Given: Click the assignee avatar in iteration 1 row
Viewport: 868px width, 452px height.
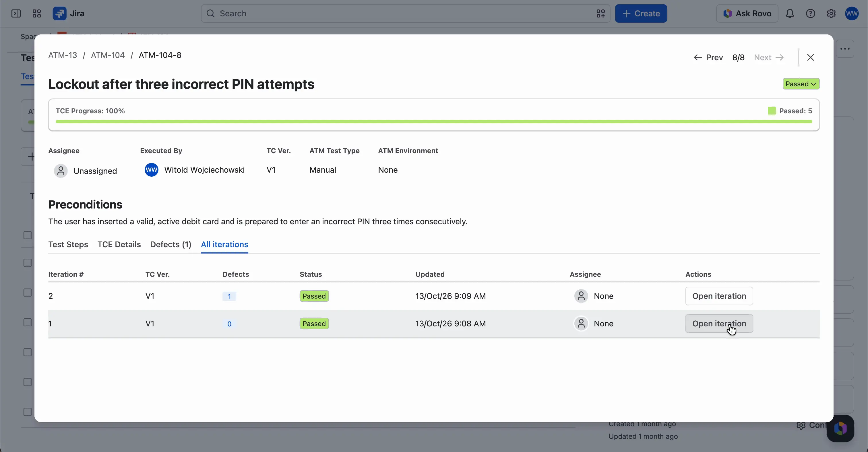Looking at the screenshot, I should (581, 324).
